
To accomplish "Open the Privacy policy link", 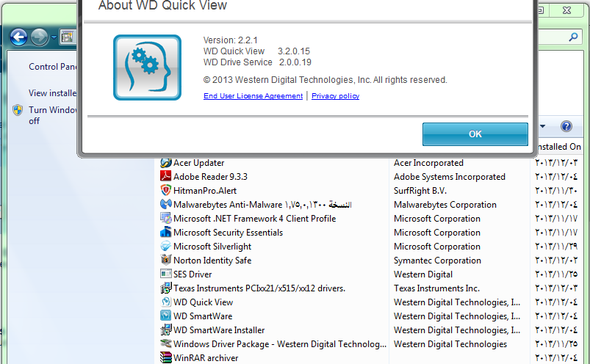I will [335, 96].
